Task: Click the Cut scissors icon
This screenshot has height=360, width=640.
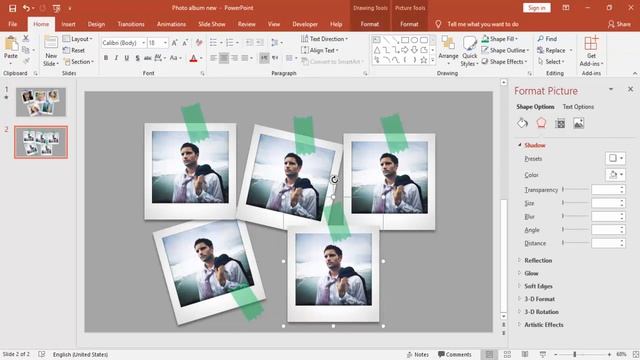Action: coord(26,38)
